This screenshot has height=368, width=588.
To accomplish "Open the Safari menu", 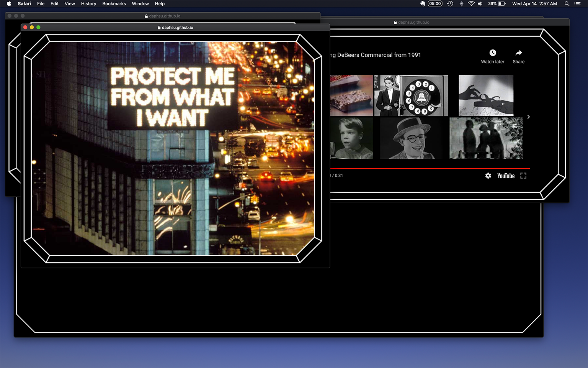I will (x=24, y=3).
